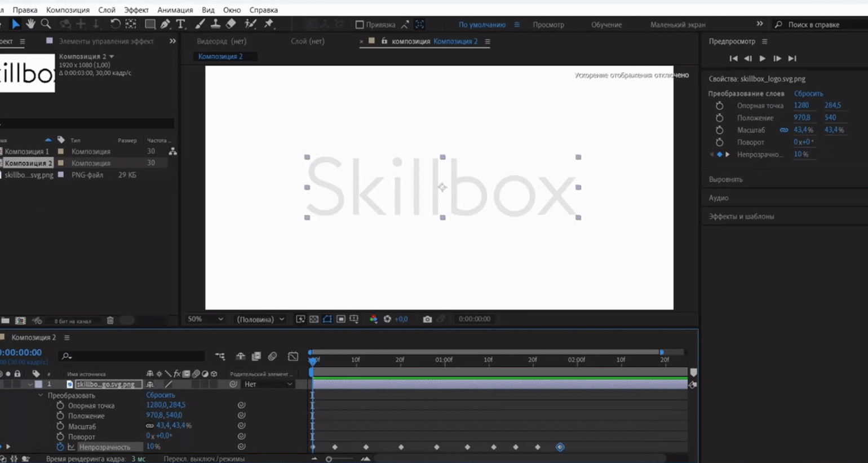Open the Правка menu
Viewport: 868px width, 463px height.
point(25,10)
